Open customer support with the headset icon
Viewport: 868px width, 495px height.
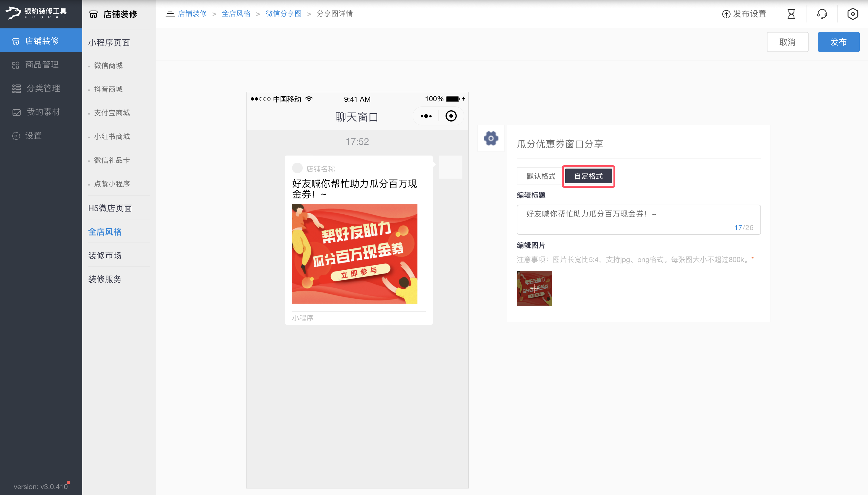(822, 14)
